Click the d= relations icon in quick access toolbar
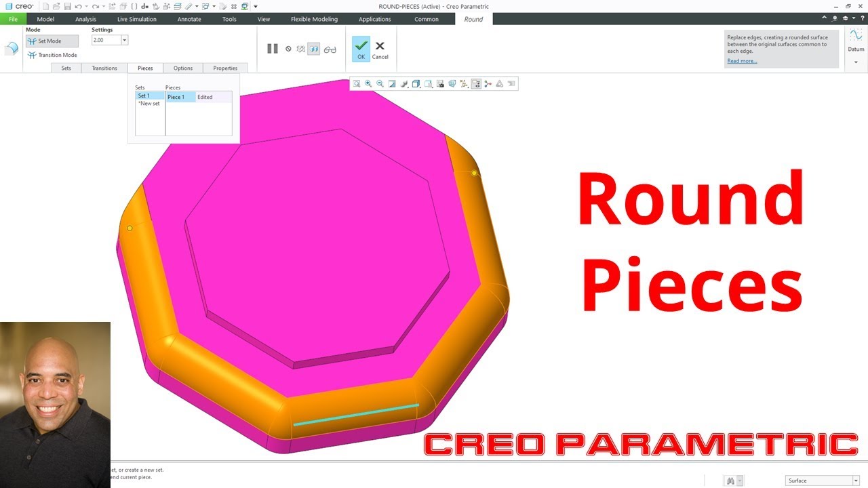Viewport: 868px width, 488px height. pos(144,6)
